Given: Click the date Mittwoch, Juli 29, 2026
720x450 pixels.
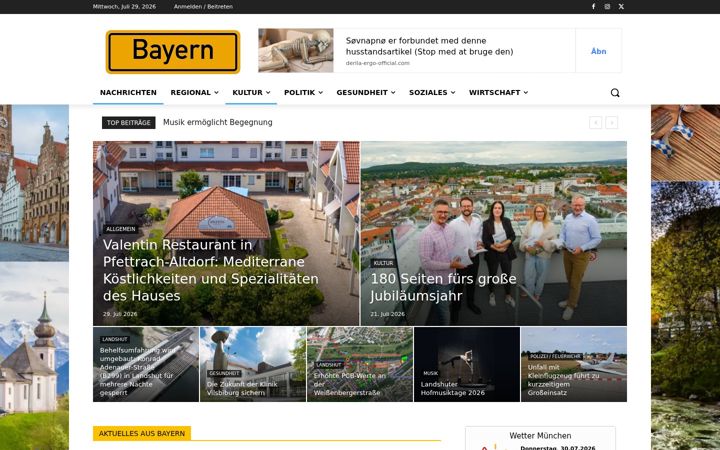Looking at the screenshot, I should pyautogui.click(x=124, y=7).
